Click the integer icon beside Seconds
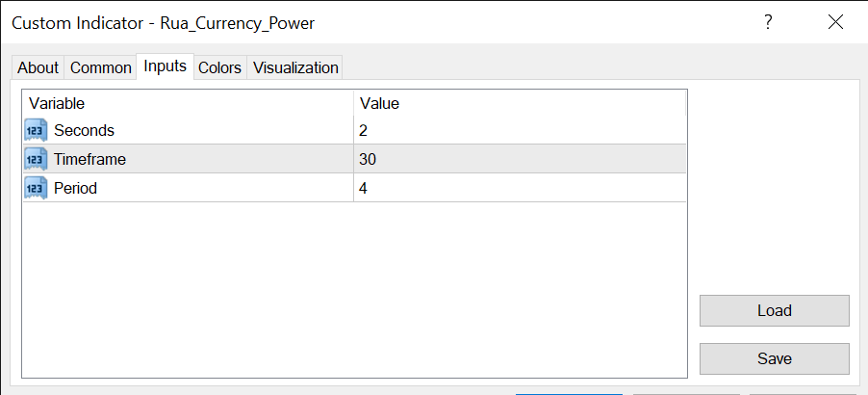The height and width of the screenshot is (395, 868). coord(37,131)
